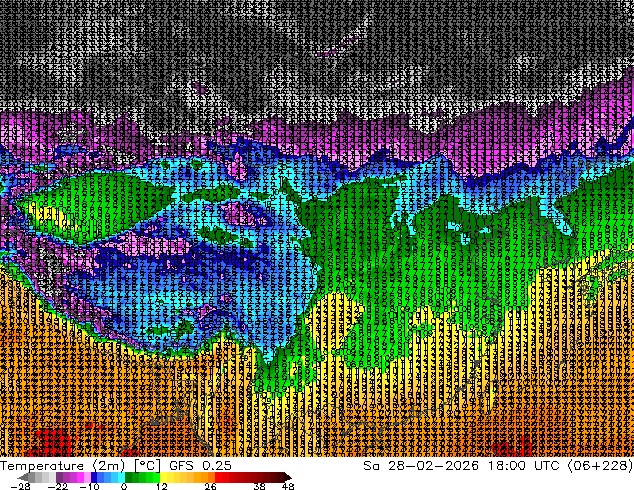Screen dimensions: 634x490
Task: Click the '-28' legend value
Action: (21, 486)
